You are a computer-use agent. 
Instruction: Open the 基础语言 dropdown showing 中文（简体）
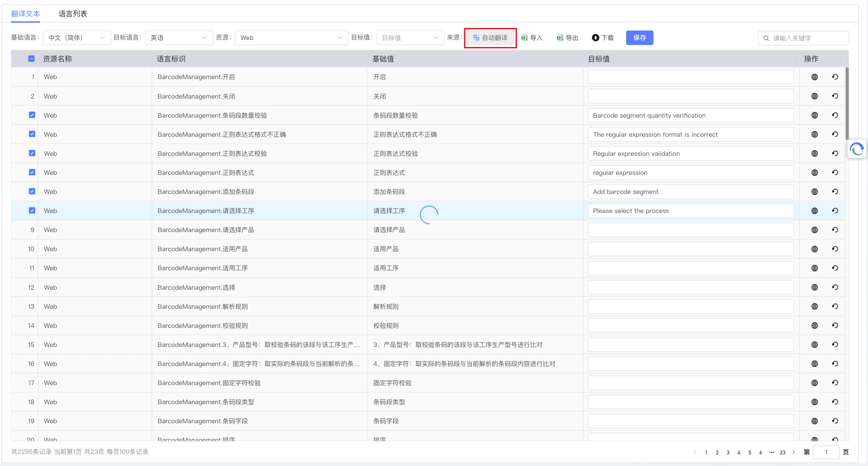point(77,38)
